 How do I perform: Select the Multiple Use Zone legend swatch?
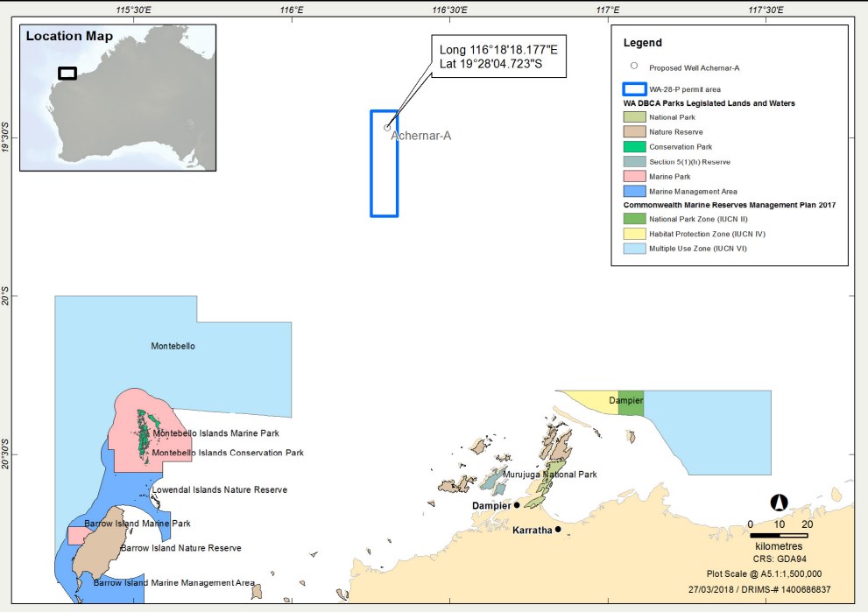pyautogui.click(x=634, y=249)
